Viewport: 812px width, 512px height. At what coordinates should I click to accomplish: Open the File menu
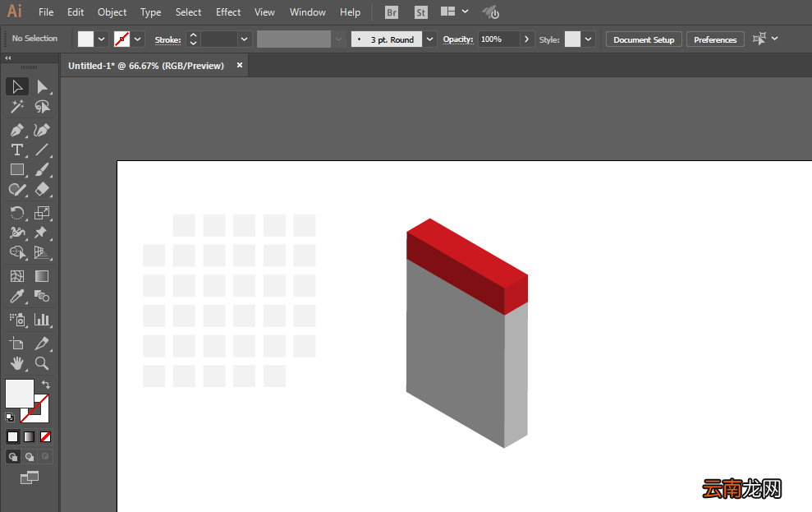click(x=46, y=12)
